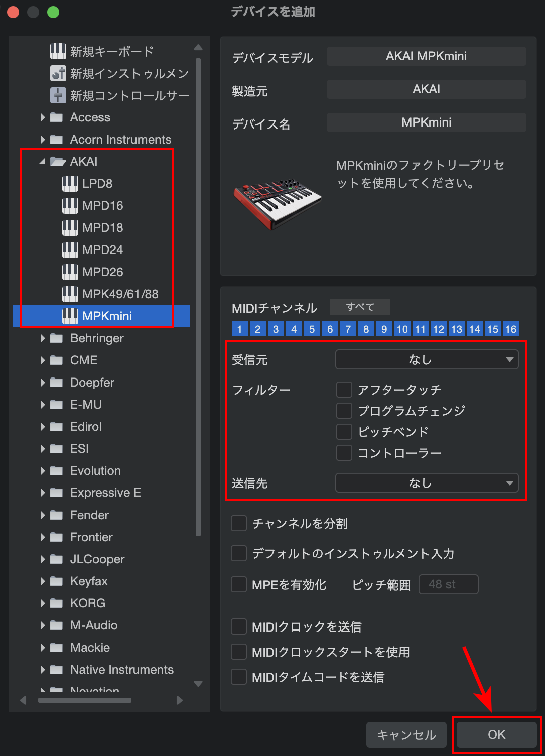Click the Access folder icon
The height and width of the screenshot is (756, 545).
point(57,117)
